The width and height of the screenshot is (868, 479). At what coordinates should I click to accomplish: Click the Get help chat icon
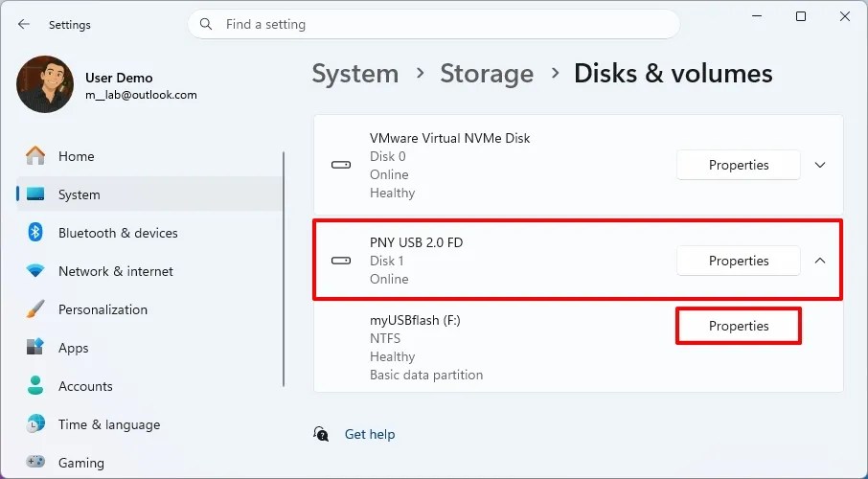click(321, 434)
